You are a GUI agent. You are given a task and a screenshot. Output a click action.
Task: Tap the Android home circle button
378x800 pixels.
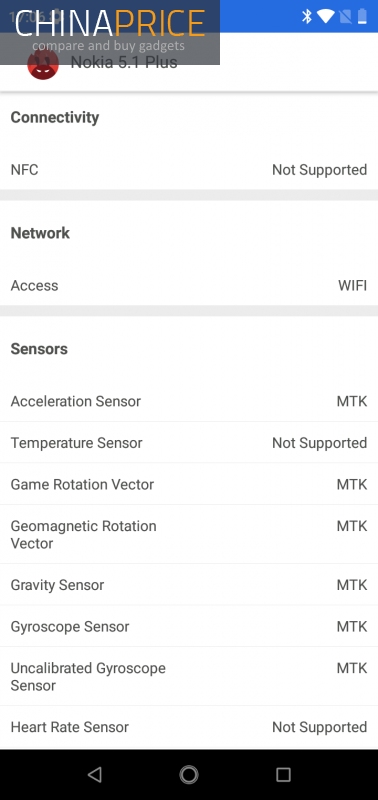click(x=189, y=774)
